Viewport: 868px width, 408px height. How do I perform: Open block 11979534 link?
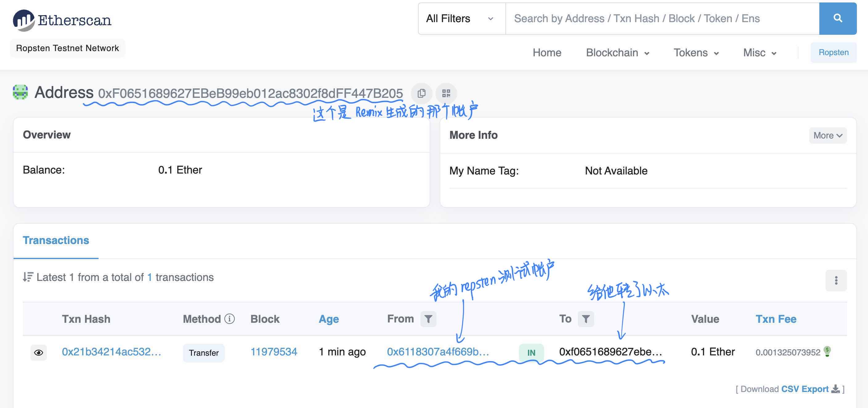(273, 352)
